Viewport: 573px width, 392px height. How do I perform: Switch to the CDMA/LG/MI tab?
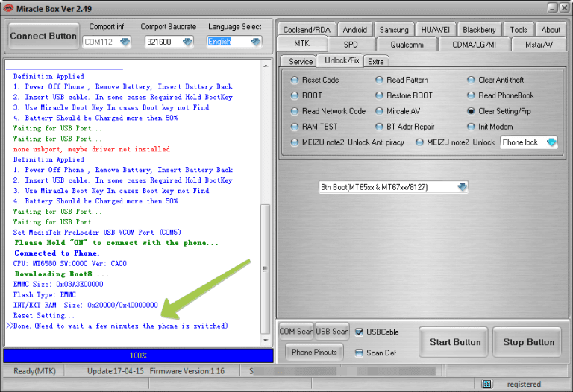tap(474, 45)
